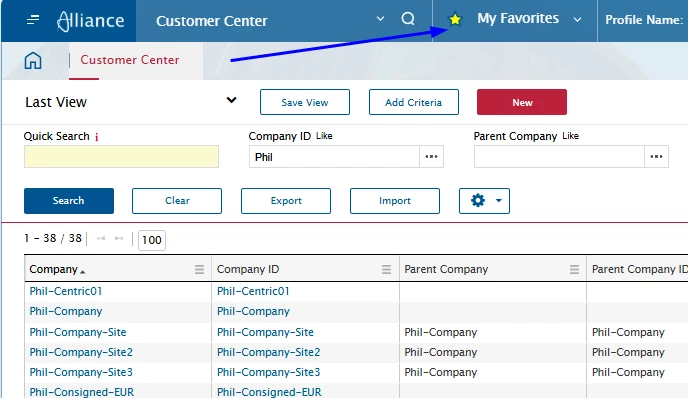Click the magnifier search icon in header
The image size is (688, 398).
pyautogui.click(x=408, y=19)
